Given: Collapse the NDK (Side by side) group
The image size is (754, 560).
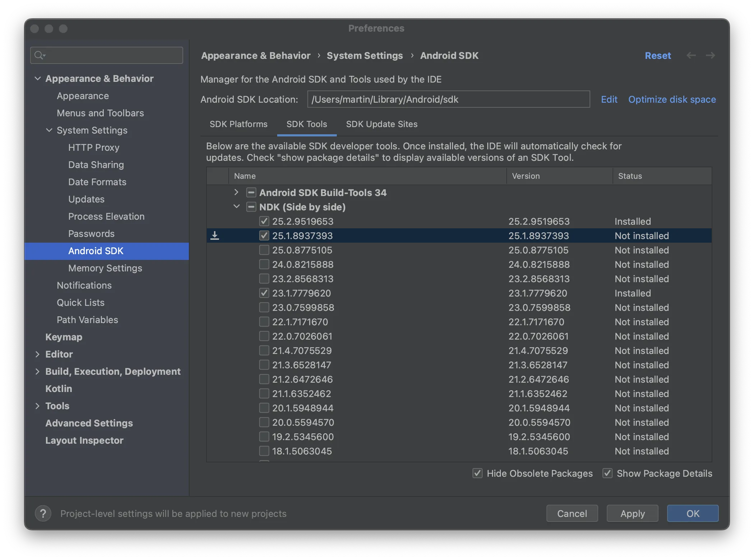Looking at the screenshot, I should click(236, 207).
